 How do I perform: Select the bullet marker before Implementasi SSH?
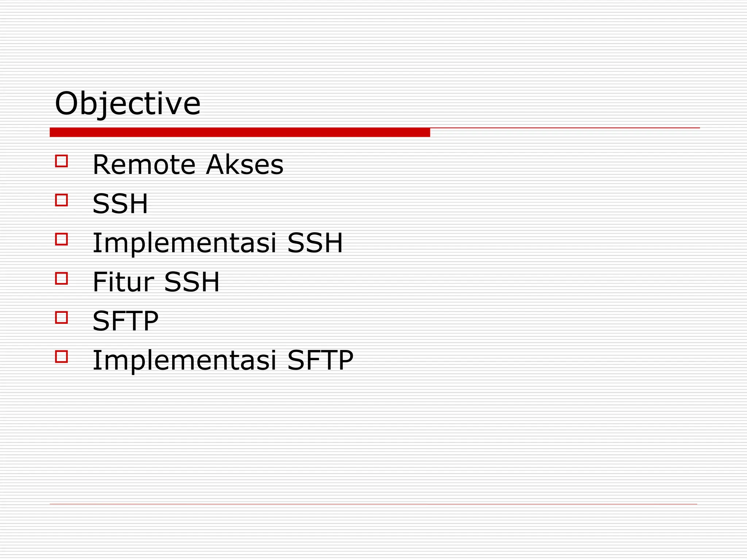(x=61, y=239)
